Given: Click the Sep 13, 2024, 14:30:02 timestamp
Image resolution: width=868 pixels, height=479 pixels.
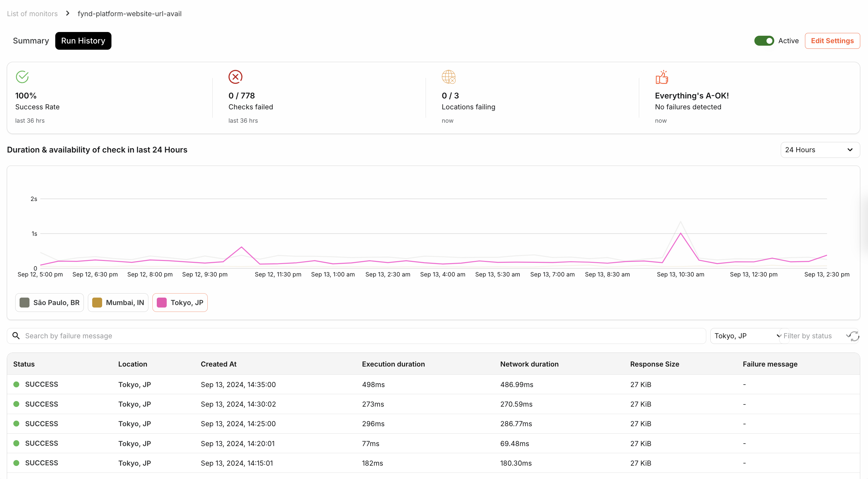Looking at the screenshot, I should pos(238,404).
